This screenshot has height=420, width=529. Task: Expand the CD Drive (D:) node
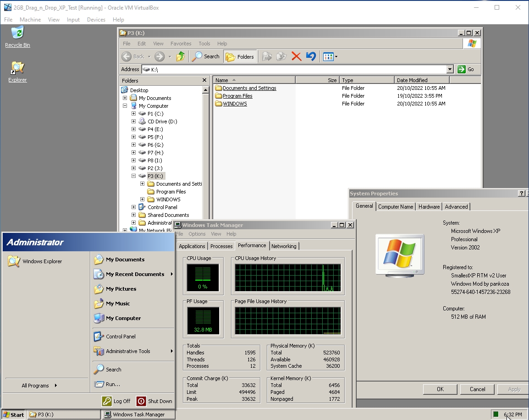tap(133, 121)
